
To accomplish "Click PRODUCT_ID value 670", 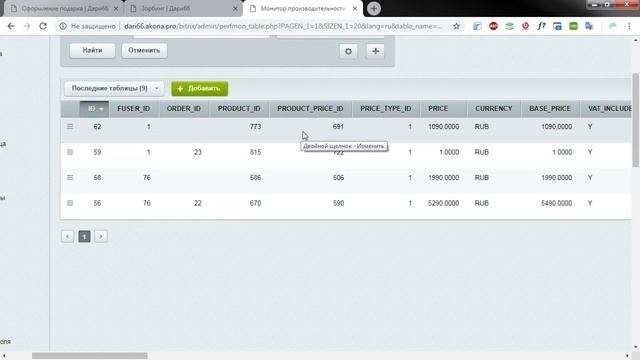I will click(256, 203).
